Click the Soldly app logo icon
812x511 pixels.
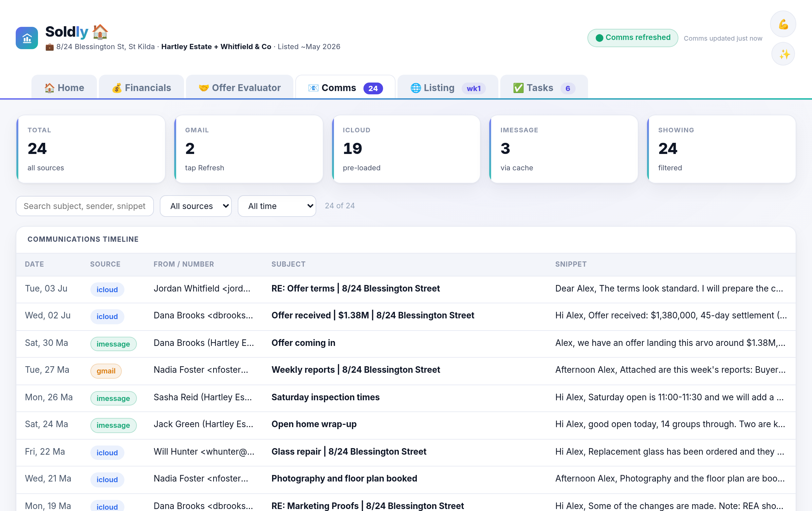tap(27, 38)
